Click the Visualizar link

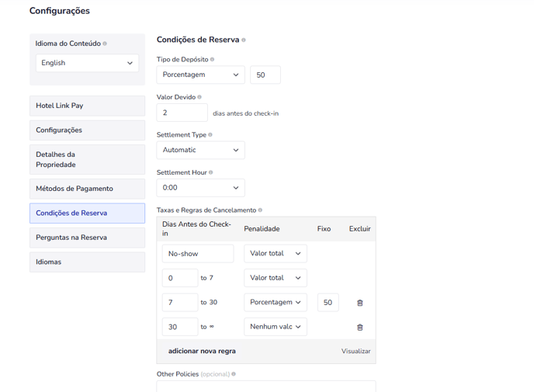[x=355, y=352]
